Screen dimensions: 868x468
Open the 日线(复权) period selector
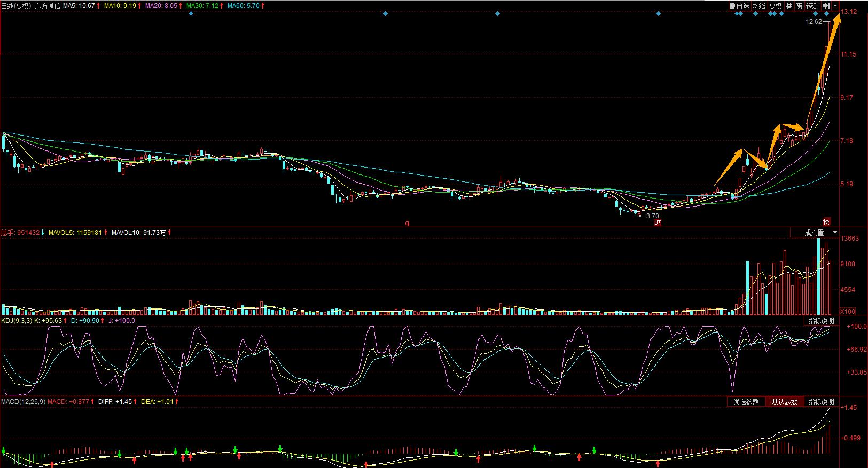pos(17,6)
